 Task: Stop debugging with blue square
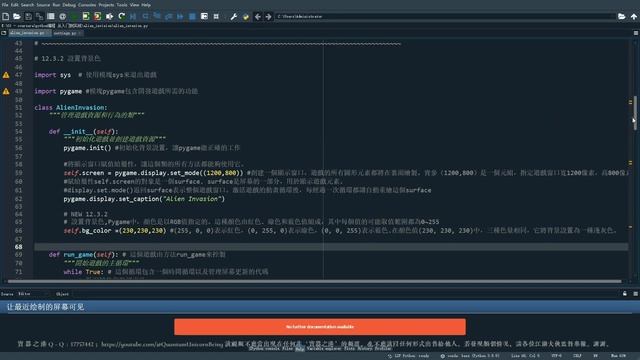pyautogui.click(x=192, y=16)
